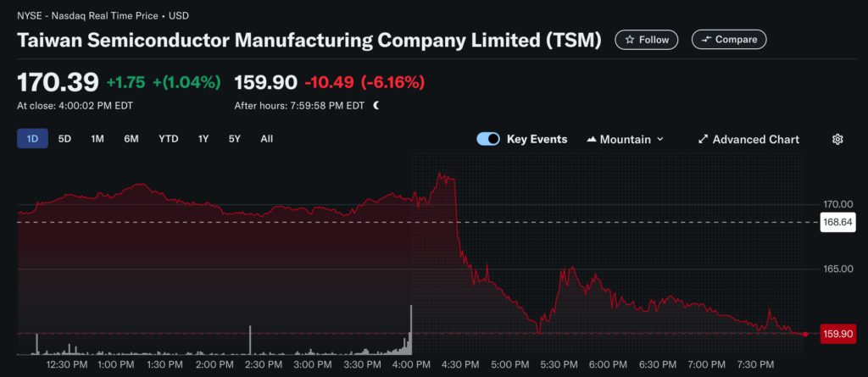Choose the 6M time range

[131, 139]
